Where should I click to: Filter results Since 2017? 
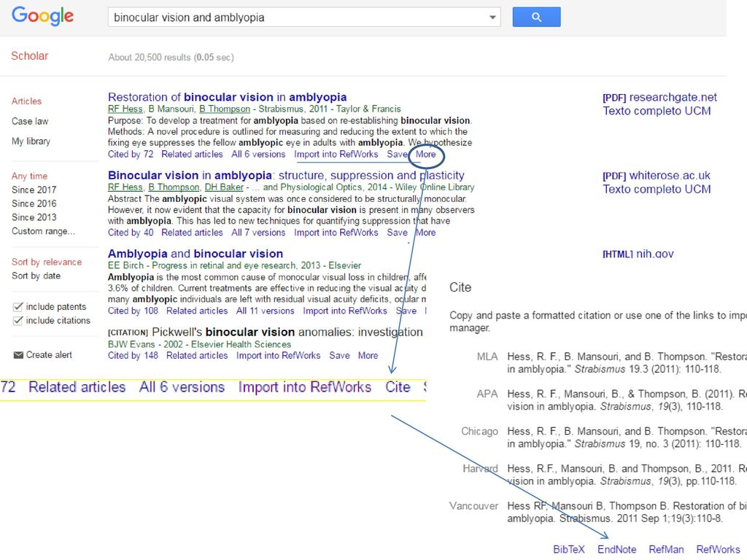pyautogui.click(x=34, y=190)
